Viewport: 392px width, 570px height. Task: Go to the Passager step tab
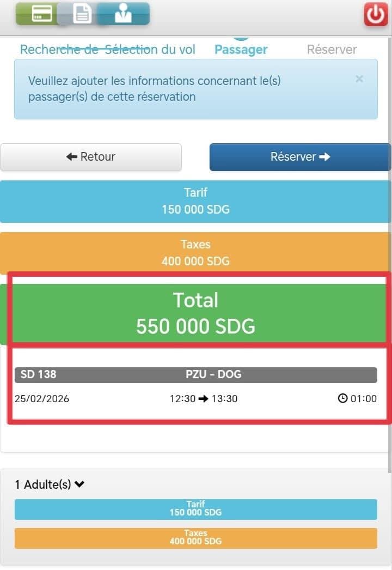(241, 50)
